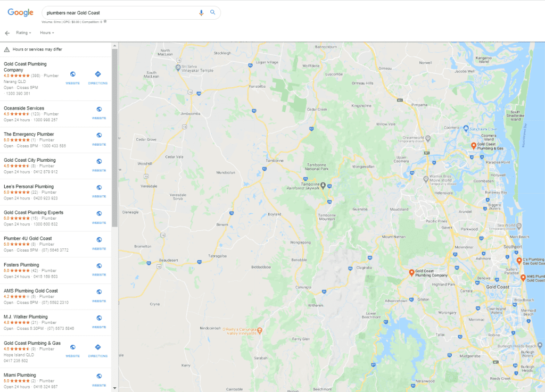This screenshot has width=545, height=392.
Task: Click the back arrow above results
Action: coord(7,33)
